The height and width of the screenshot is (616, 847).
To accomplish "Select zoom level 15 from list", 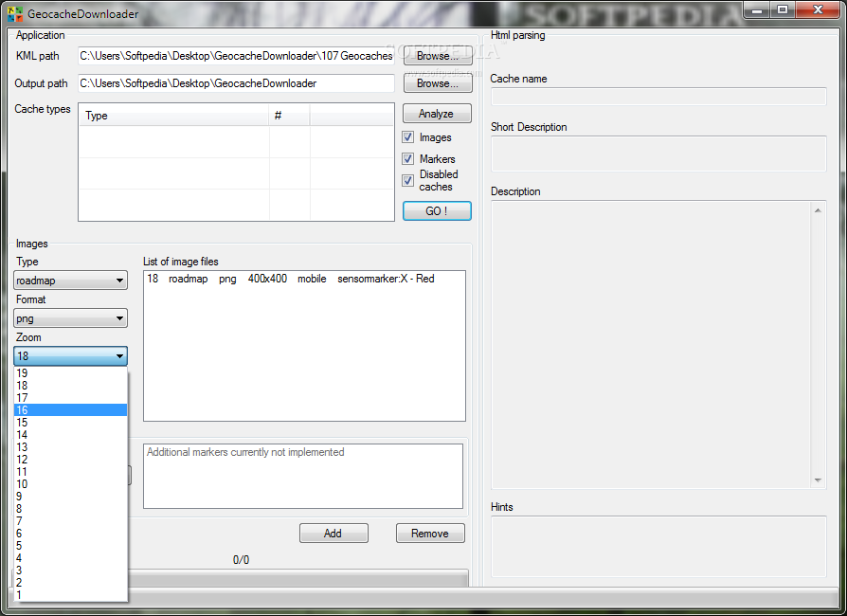I will pyautogui.click(x=71, y=423).
